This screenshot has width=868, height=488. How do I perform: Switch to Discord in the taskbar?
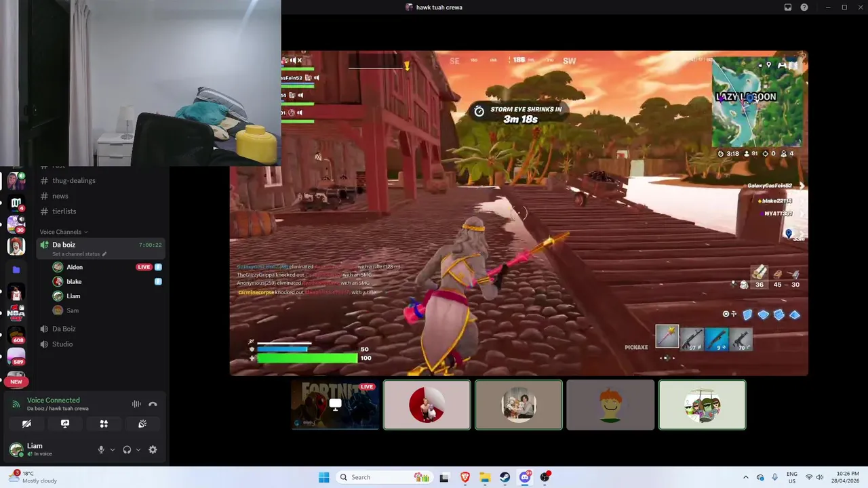525,477
